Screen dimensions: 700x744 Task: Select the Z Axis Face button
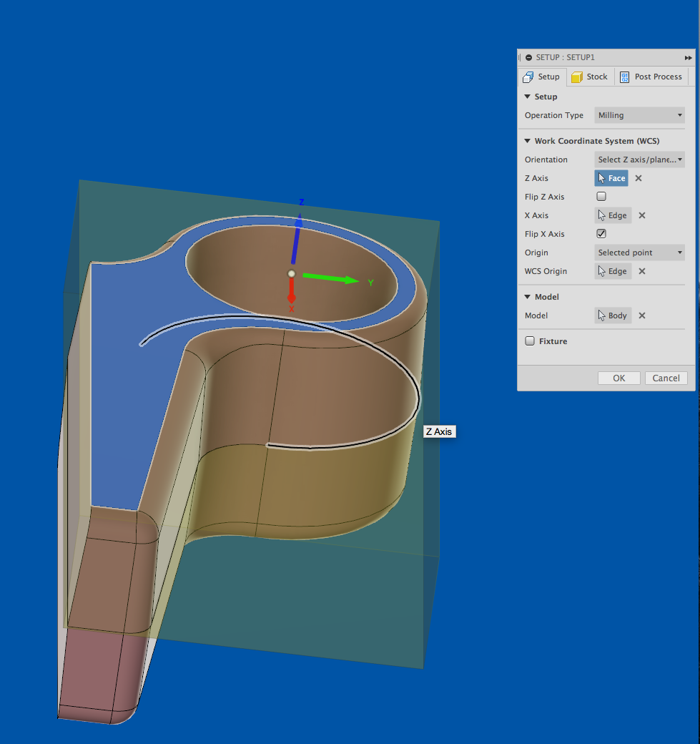pos(611,178)
